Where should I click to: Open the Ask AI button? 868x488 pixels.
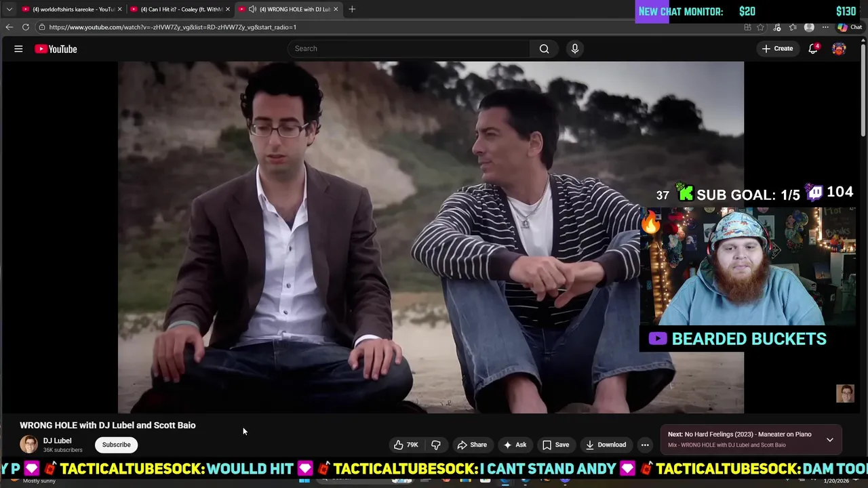(515, 445)
